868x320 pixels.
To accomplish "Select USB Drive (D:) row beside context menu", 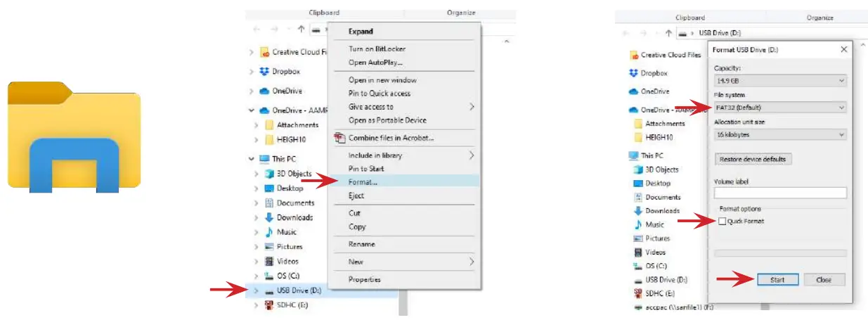I will [322, 290].
